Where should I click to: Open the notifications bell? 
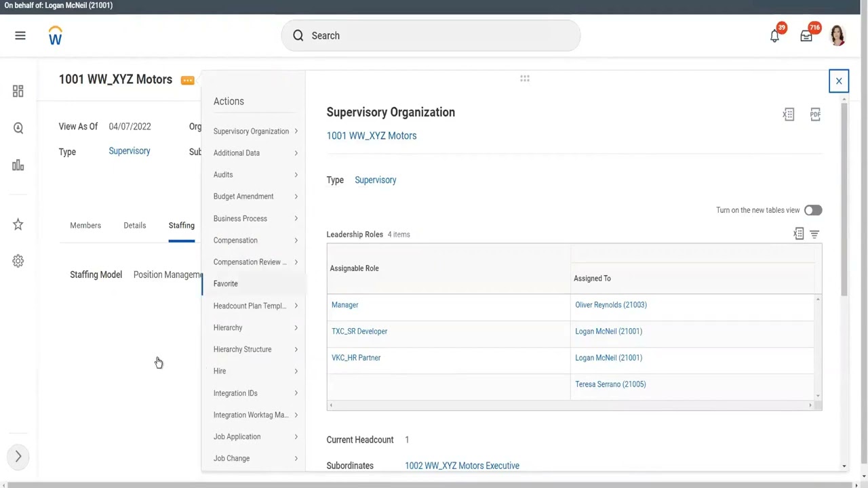click(775, 36)
